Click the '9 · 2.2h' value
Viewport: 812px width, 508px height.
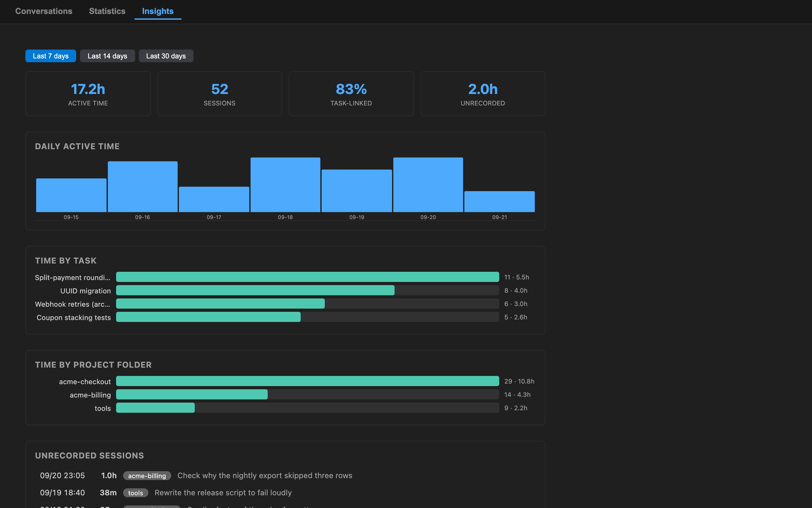pos(516,408)
